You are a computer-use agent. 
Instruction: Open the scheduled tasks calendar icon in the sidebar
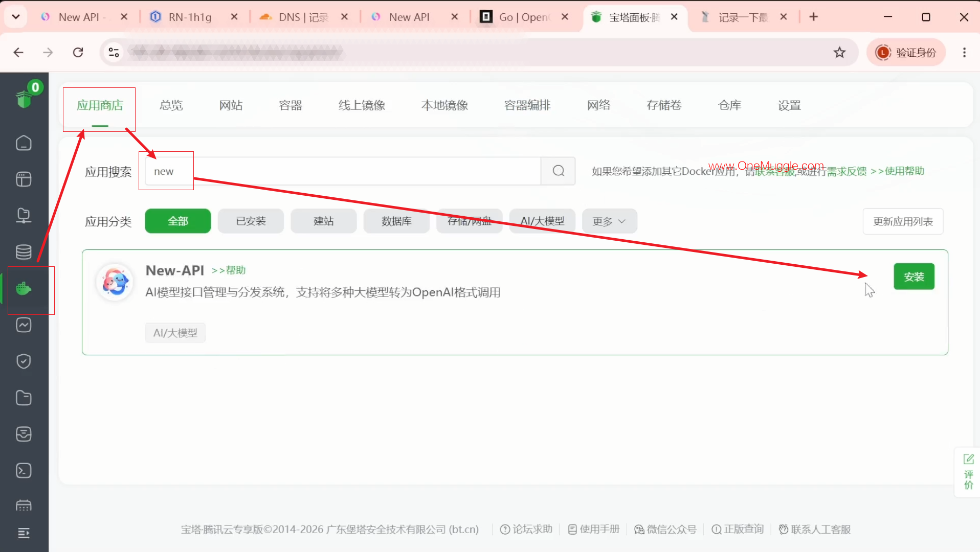point(24,505)
